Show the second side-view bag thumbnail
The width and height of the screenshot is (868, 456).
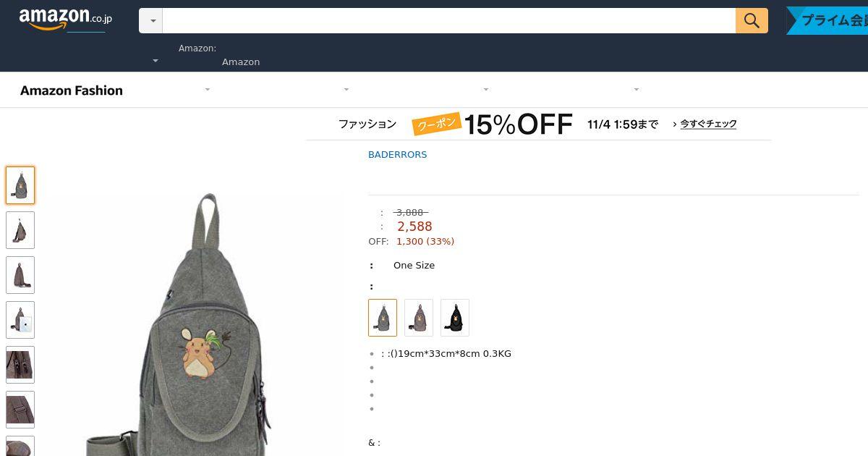(20, 230)
